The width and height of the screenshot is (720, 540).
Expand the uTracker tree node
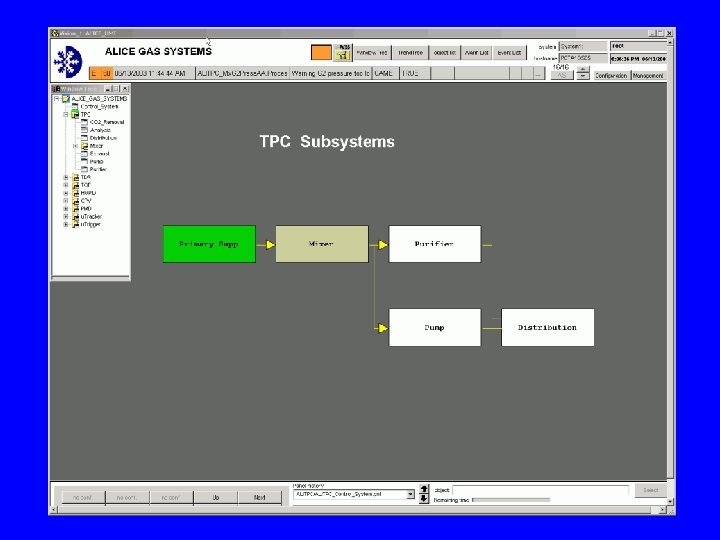(66, 217)
